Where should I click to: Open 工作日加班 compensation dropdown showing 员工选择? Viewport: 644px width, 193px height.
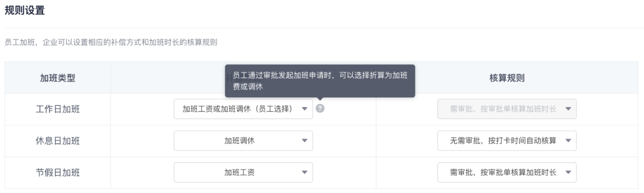pyautogui.click(x=244, y=109)
